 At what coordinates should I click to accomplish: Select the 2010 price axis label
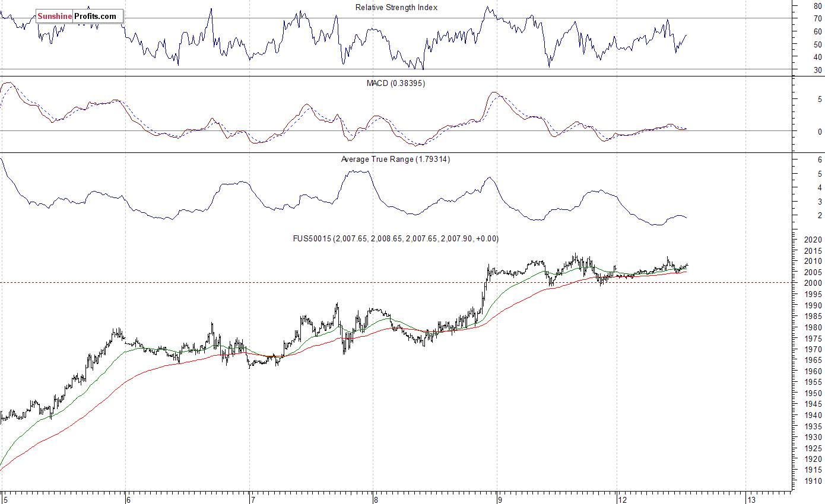pyautogui.click(x=814, y=261)
